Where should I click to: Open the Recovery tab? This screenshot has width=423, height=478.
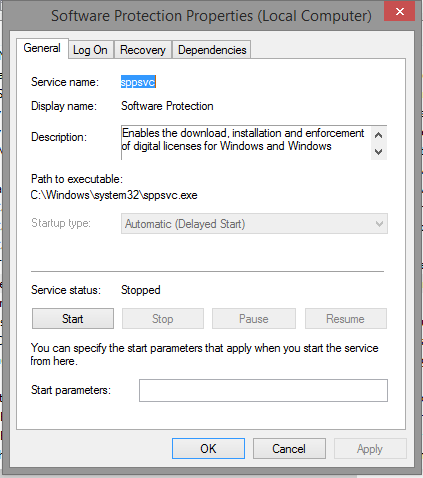pyautogui.click(x=143, y=50)
